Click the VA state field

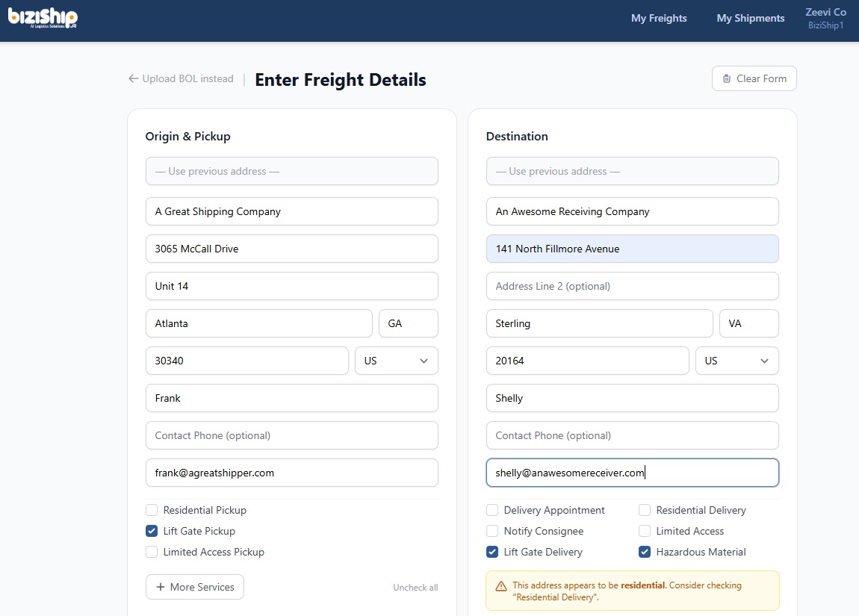tap(749, 323)
